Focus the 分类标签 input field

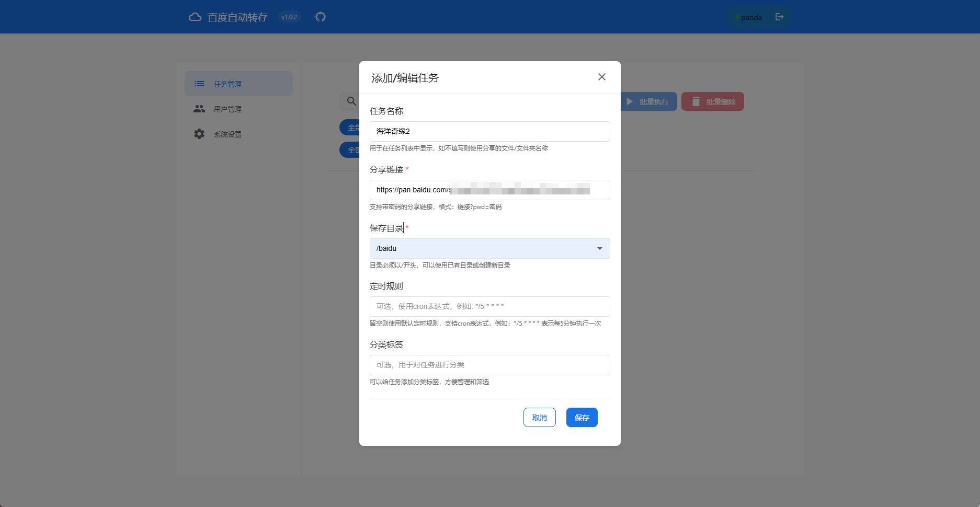tap(490, 365)
